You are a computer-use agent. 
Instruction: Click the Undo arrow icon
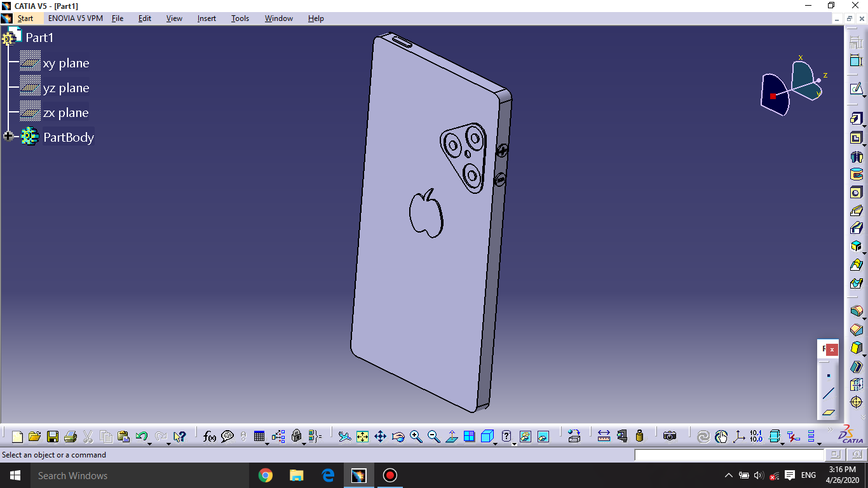click(x=142, y=437)
